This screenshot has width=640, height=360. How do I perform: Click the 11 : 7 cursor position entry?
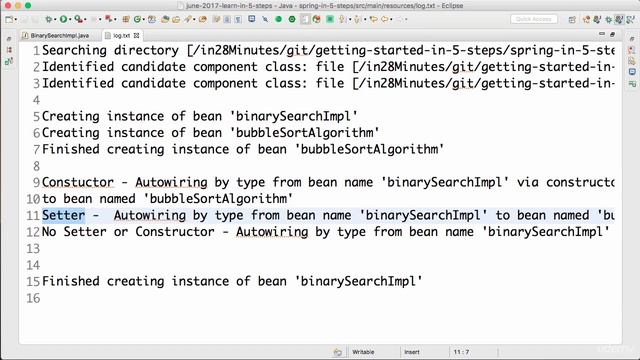461,352
